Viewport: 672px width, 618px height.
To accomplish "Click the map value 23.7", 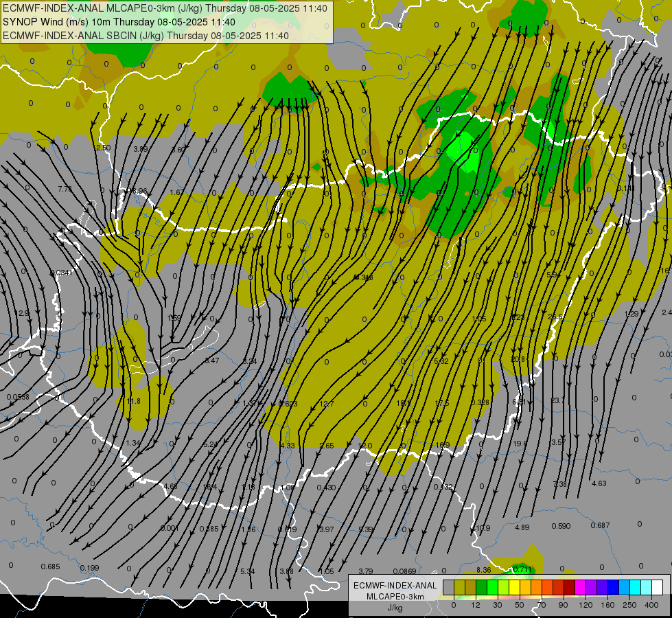I will click(558, 400).
